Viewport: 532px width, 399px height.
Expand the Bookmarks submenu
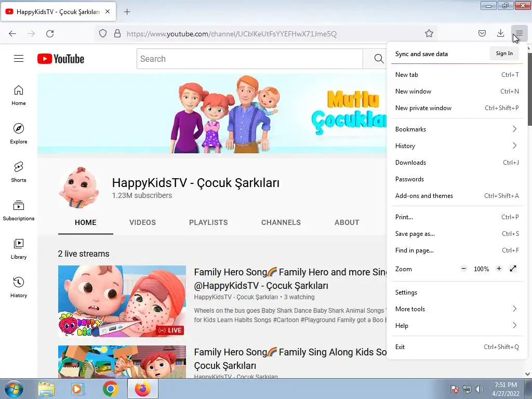tap(457, 129)
